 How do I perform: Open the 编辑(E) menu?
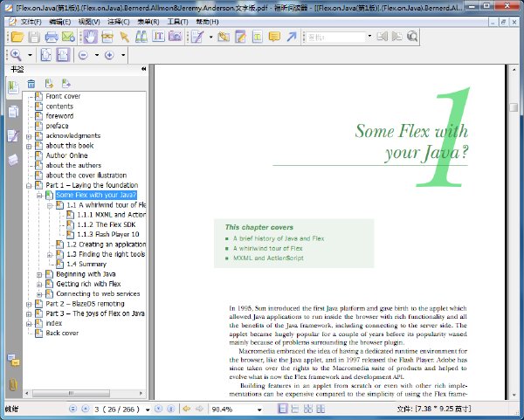59,22
